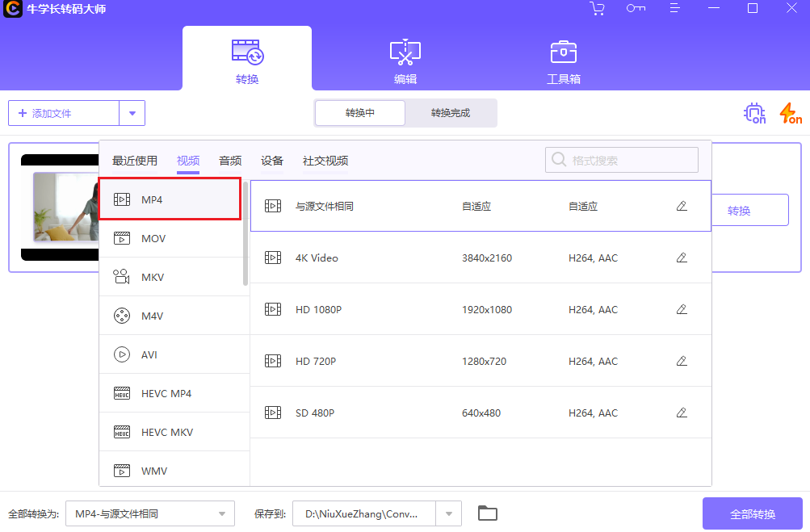Edit the 4K Video preset
Image resolution: width=810 pixels, height=532 pixels.
tap(682, 258)
